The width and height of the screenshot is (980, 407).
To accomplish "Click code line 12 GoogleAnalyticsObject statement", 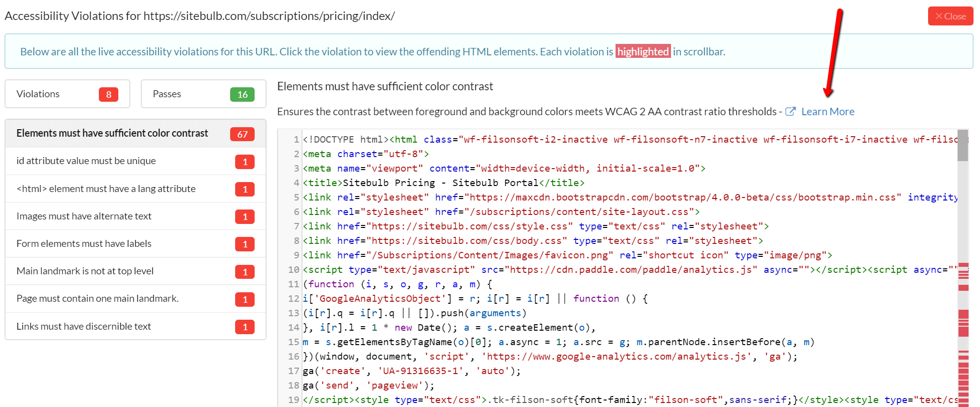I will tap(475, 298).
